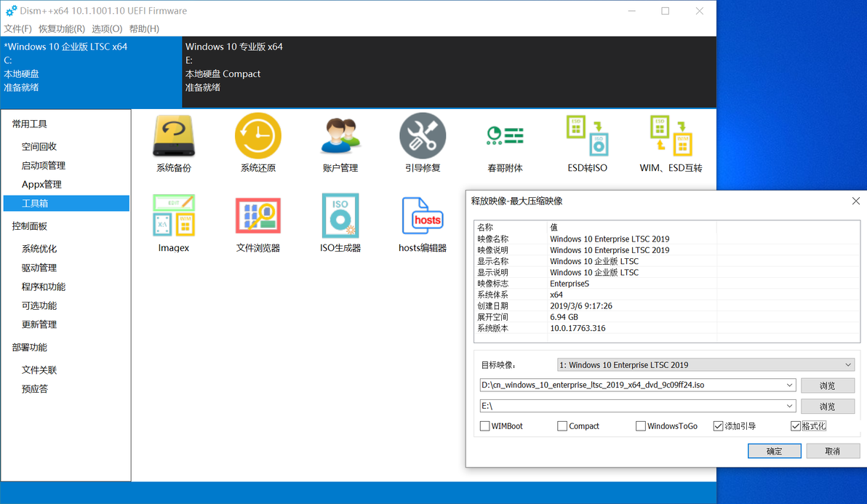Open the 文件(F) menu
The width and height of the screenshot is (867, 504).
tap(17, 29)
